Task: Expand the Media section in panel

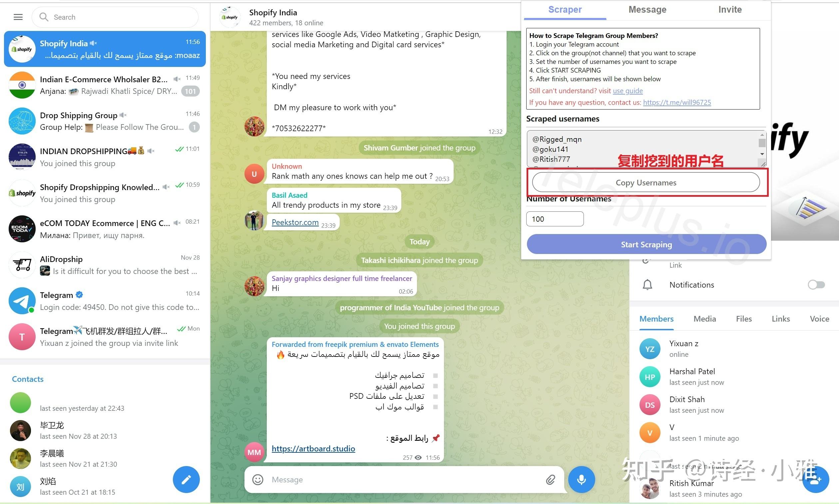Action: tap(704, 319)
